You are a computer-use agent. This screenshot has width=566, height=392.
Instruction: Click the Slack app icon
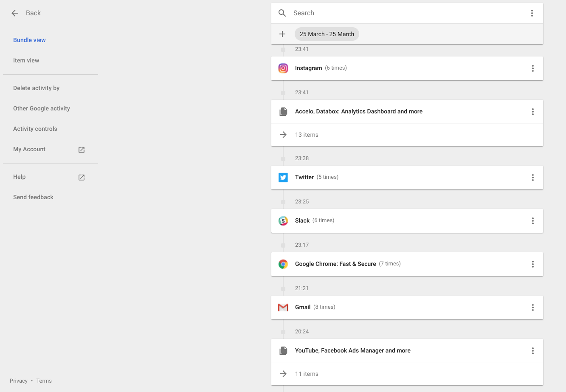(283, 221)
